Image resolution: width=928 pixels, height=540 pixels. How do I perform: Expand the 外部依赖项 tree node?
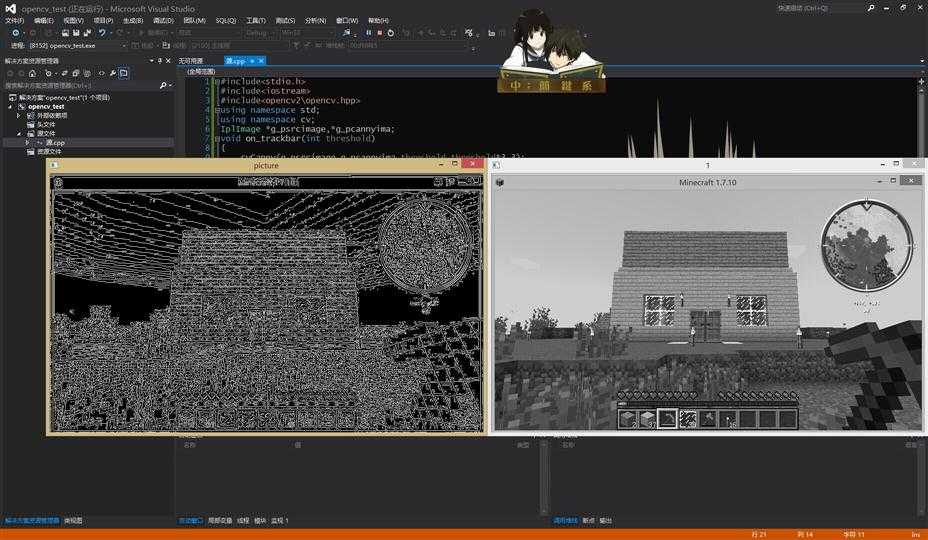[18, 115]
